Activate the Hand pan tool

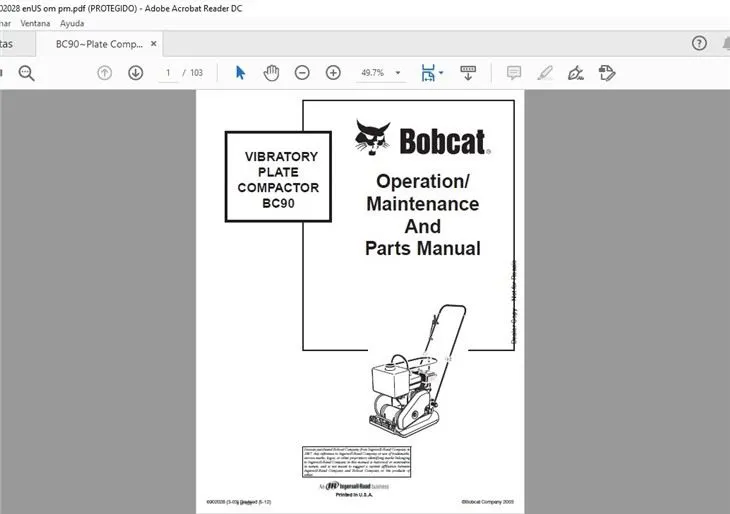[271, 73]
